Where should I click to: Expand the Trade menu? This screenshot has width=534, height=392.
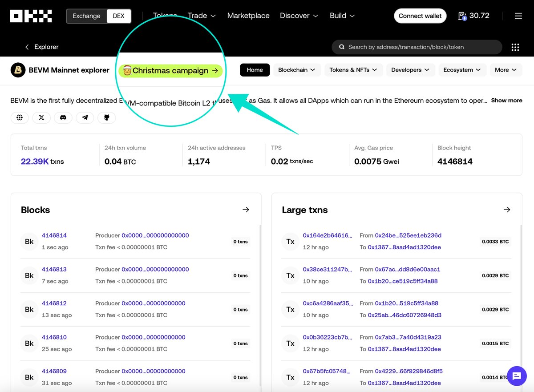point(202,16)
